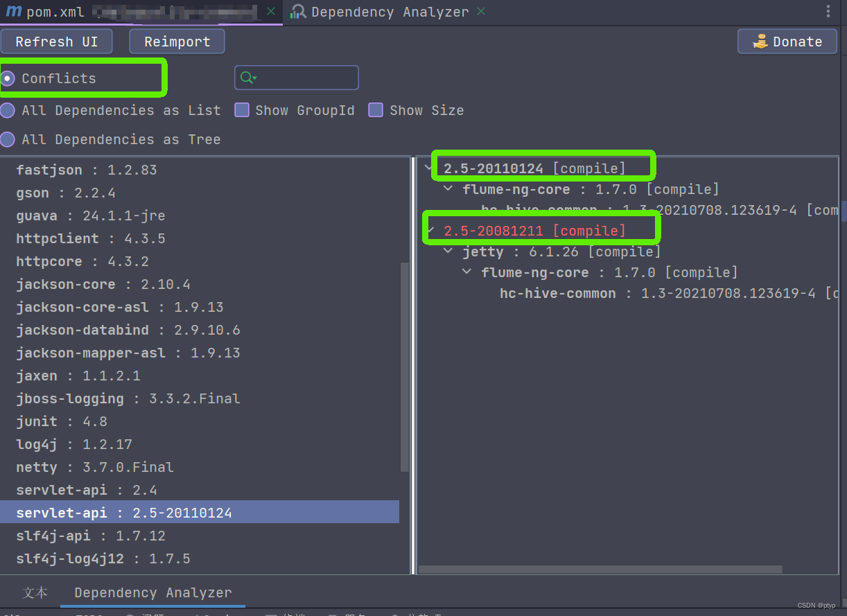Select netty : 3.7.0.Final entry

[200, 467]
